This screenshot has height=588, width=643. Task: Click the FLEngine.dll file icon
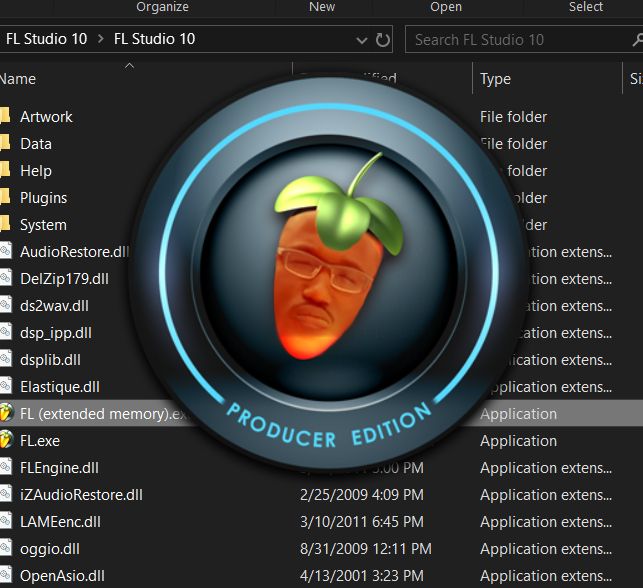[5, 467]
